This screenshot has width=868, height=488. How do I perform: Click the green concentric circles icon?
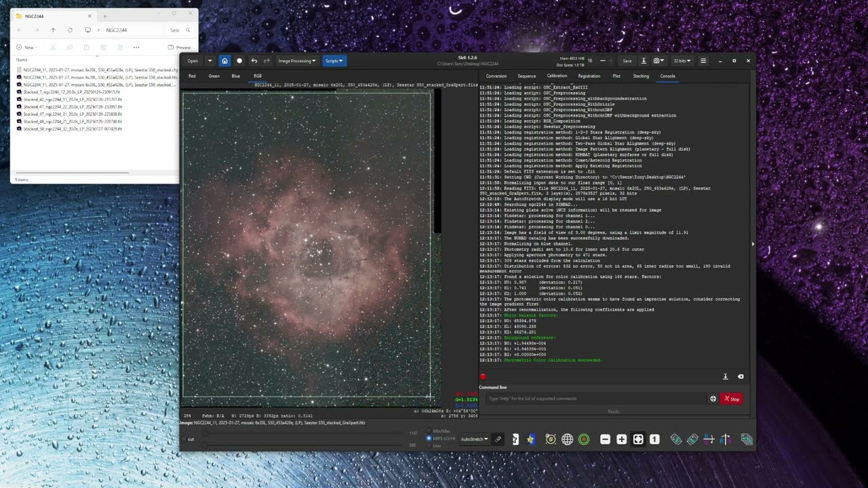point(584,439)
